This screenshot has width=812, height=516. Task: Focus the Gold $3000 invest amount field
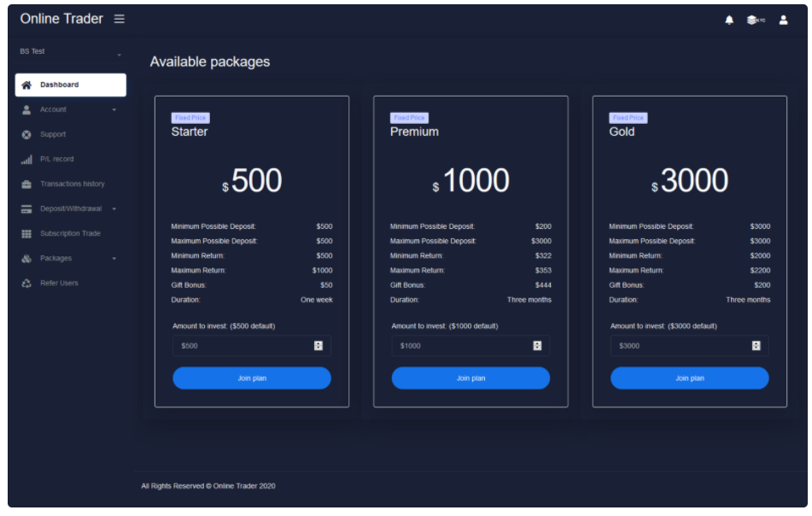(x=689, y=346)
